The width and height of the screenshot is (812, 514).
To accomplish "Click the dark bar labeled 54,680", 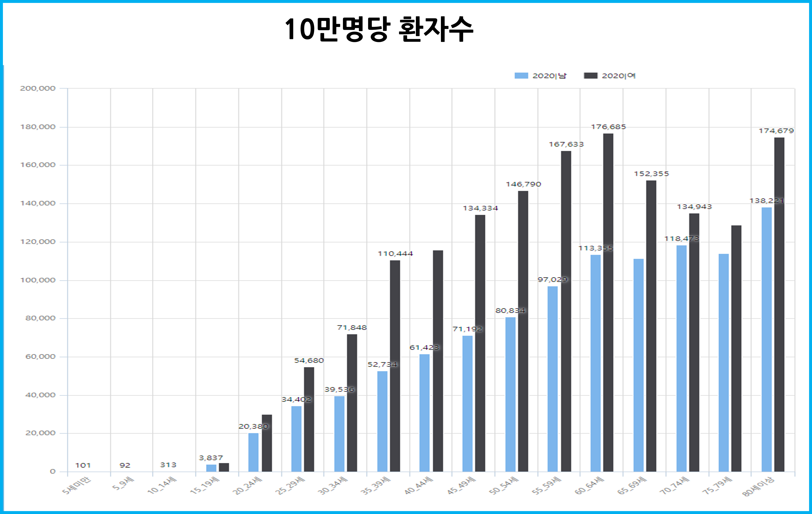I will tap(309, 419).
